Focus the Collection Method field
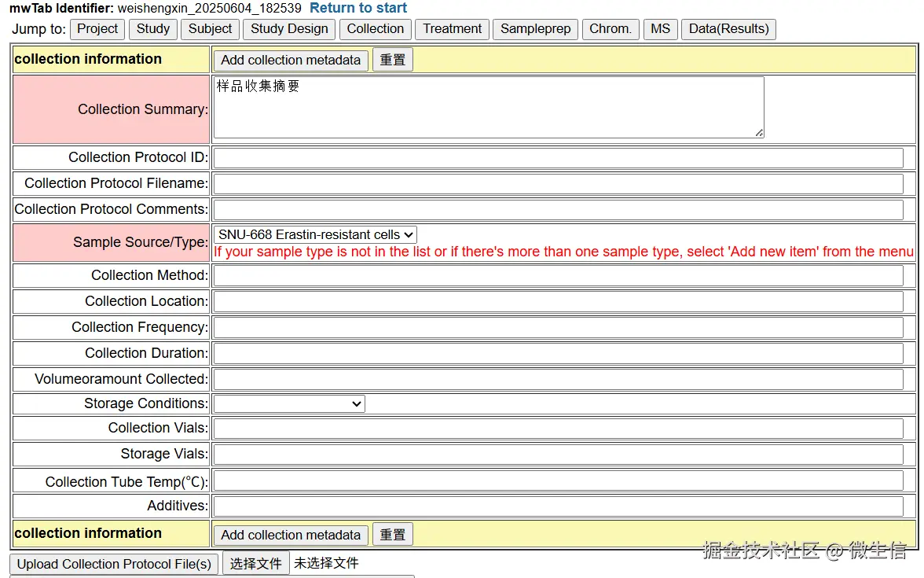This screenshot has width=924, height=578. [x=558, y=275]
